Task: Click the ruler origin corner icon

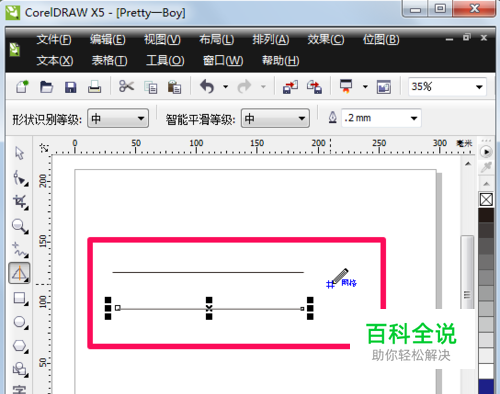Action: point(44,148)
